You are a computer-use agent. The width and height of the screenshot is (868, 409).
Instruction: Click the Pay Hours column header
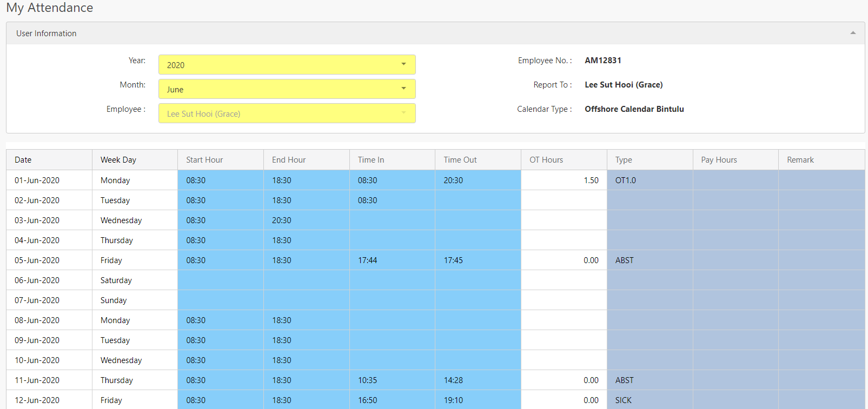736,160
